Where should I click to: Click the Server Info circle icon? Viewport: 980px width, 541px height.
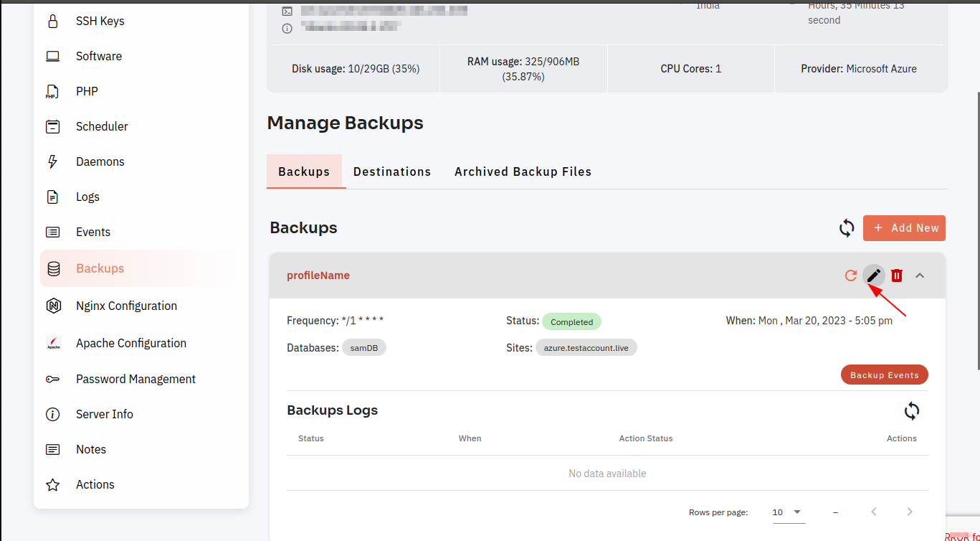(52, 414)
